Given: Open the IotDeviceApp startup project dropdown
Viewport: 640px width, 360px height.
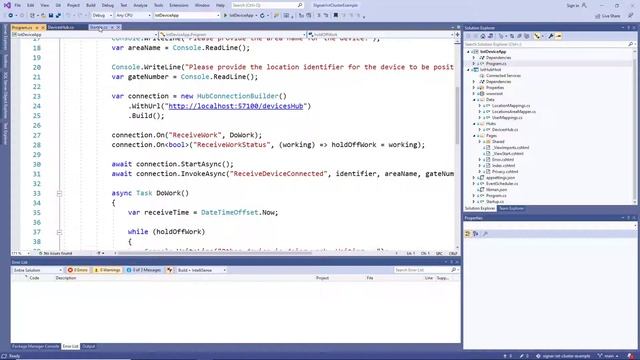Looking at the screenshot, I should point(187,16).
